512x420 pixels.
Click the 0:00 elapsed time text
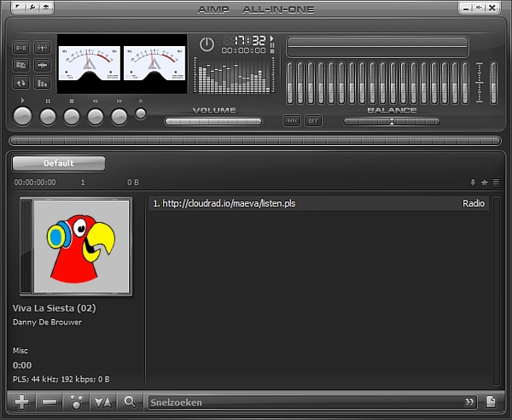(x=22, y=365)
